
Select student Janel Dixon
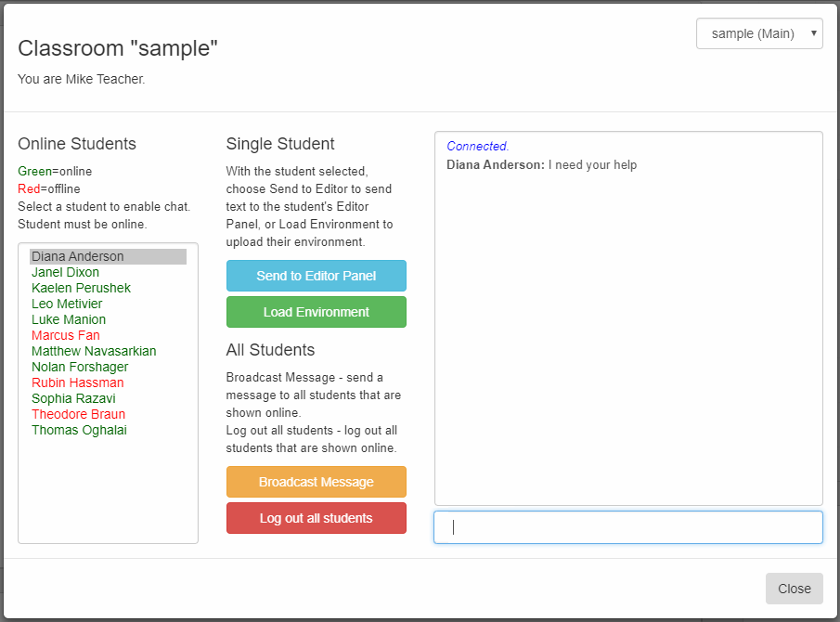pyautogui.click(x=65, y=272)
